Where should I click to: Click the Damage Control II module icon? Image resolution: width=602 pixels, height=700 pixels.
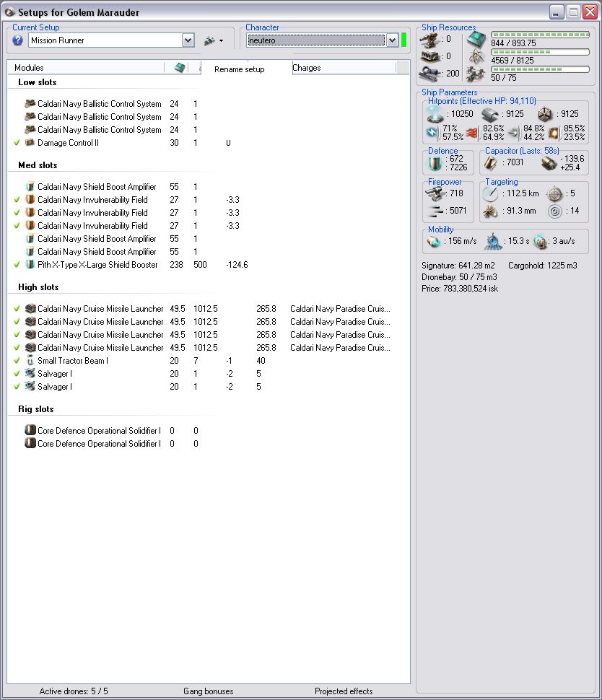(x=30, y=143)
